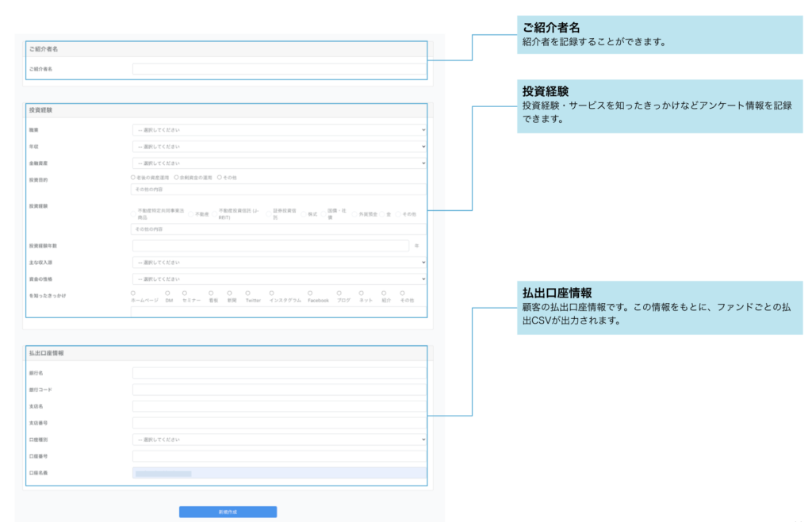Select the Twitter radio button

coord(247,294)
